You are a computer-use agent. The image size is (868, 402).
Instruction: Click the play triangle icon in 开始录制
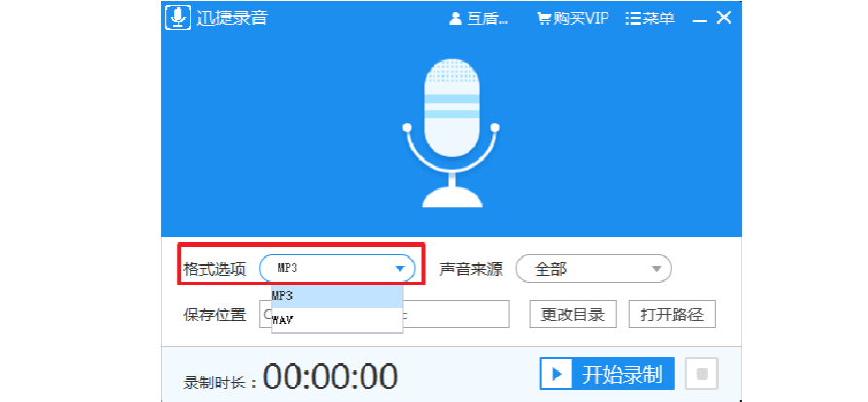click(x=557, y=374)
